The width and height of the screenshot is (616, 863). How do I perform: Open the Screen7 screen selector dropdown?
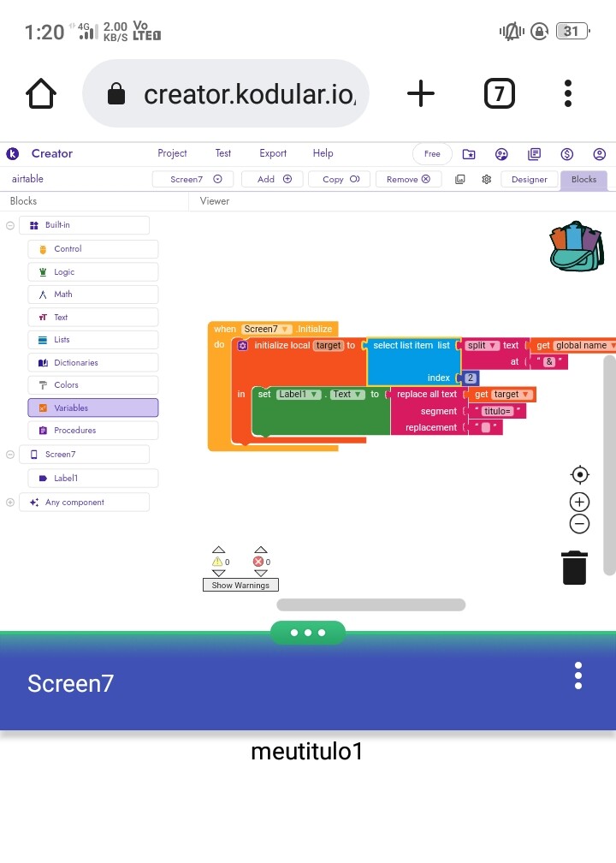click(193, 179)
